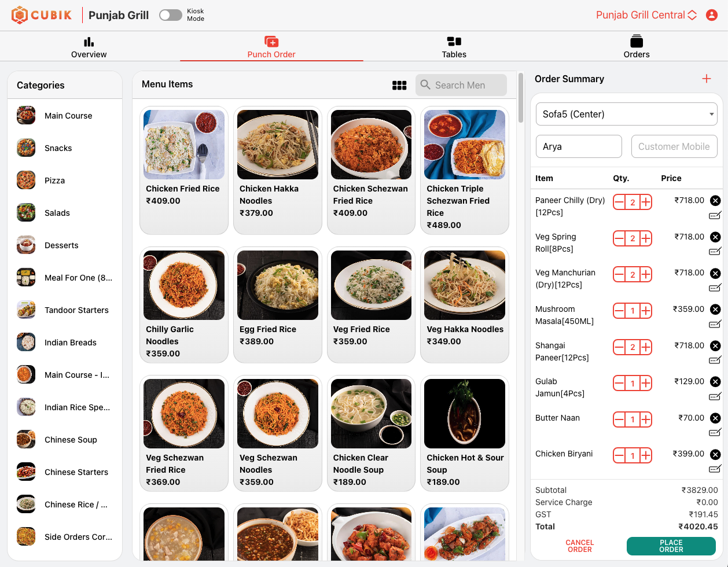Add Egg Fried Rice to the order
The image size is (728, 567).
(278, 305)
